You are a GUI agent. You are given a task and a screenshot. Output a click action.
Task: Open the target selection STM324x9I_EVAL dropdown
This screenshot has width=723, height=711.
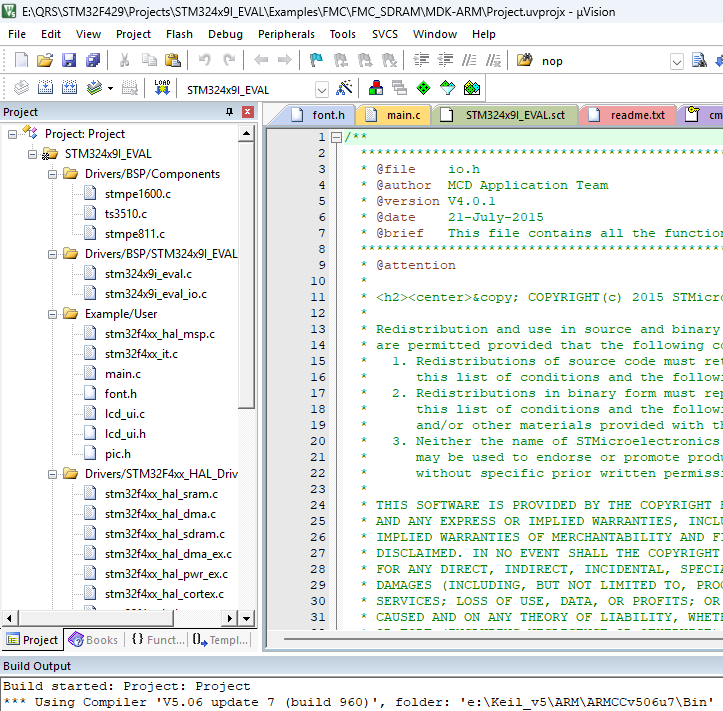[321, 89]
